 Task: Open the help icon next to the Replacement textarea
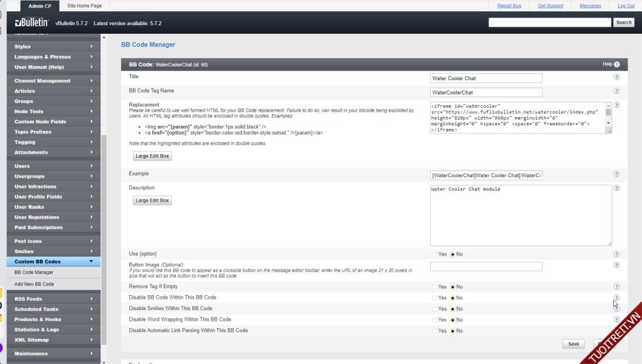coord(616,105)
